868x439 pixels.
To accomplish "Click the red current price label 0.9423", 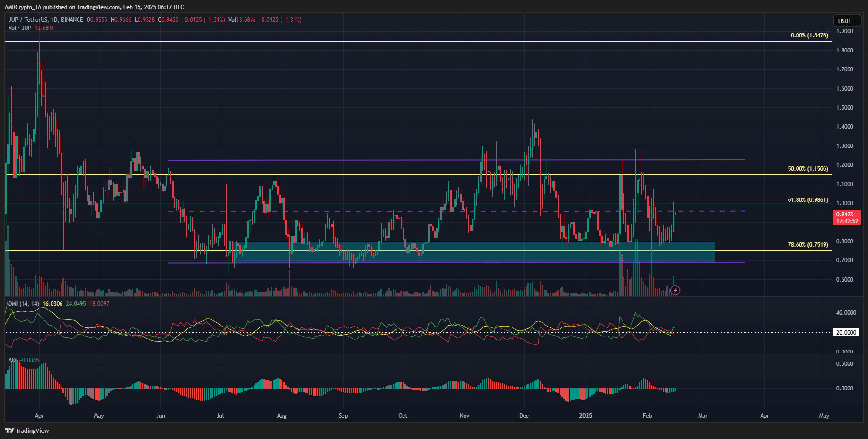I will click(847, 217).
